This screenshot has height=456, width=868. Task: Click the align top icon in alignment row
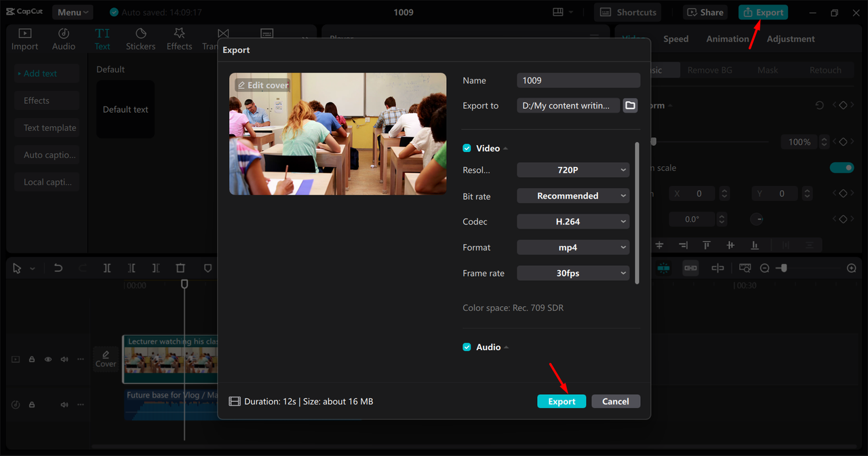(706, 245)
